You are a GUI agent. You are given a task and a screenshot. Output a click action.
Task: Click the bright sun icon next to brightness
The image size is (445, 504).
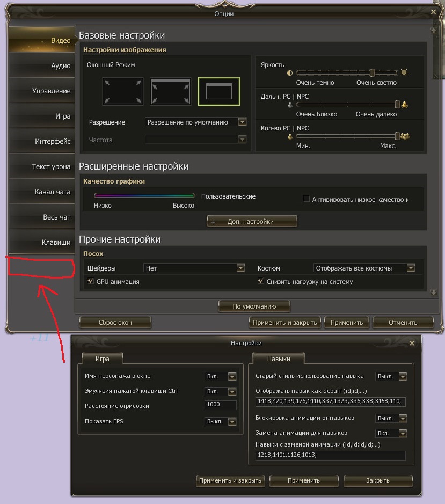(x=404, y=72)
